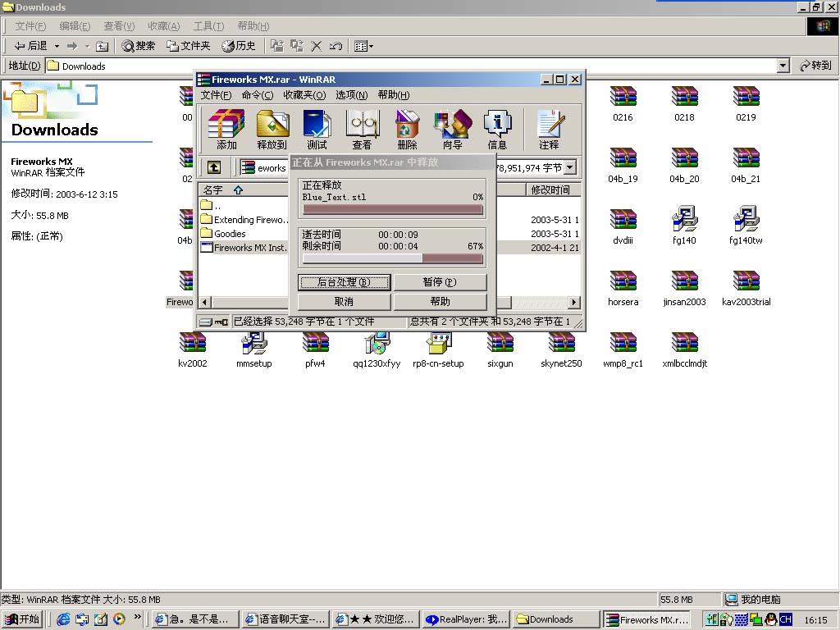840x630 pixels.
Task: Select the kav2003trial archive file
Action: coord(746,289)
